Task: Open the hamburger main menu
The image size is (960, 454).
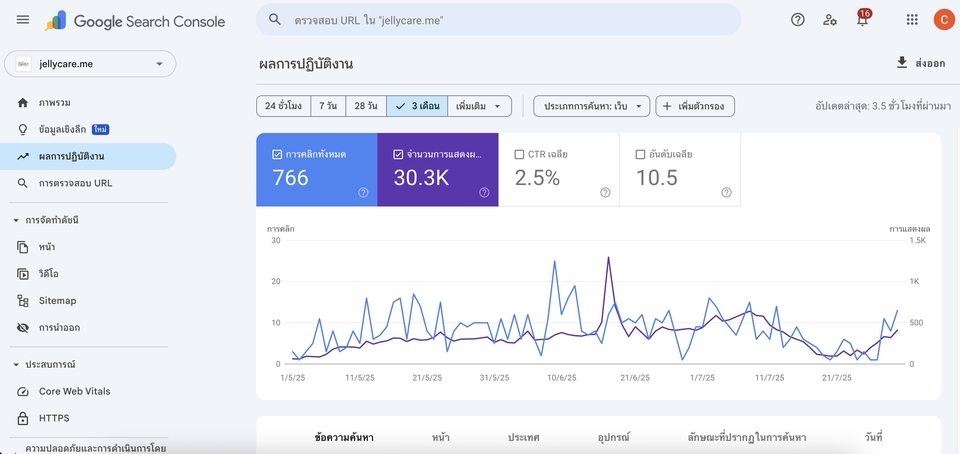Action: point(23,20)
